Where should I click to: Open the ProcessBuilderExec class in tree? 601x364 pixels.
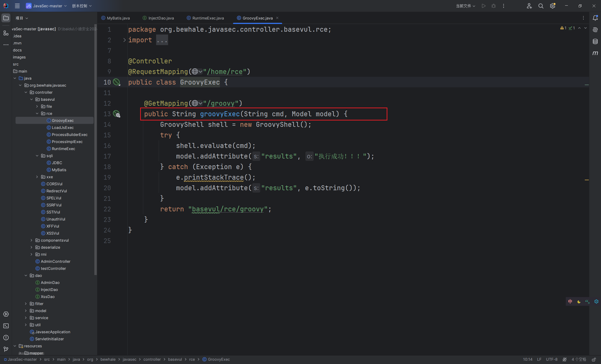click(69, 135)
